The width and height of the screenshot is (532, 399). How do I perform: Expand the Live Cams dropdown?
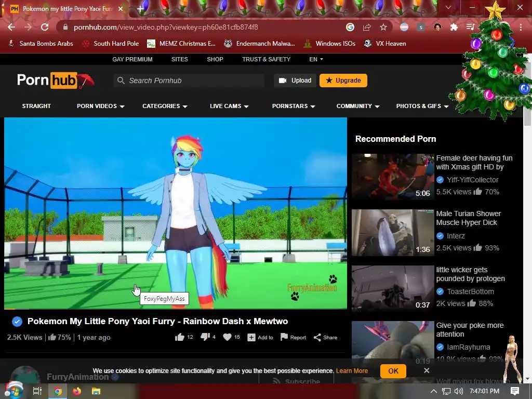(229, 106)
